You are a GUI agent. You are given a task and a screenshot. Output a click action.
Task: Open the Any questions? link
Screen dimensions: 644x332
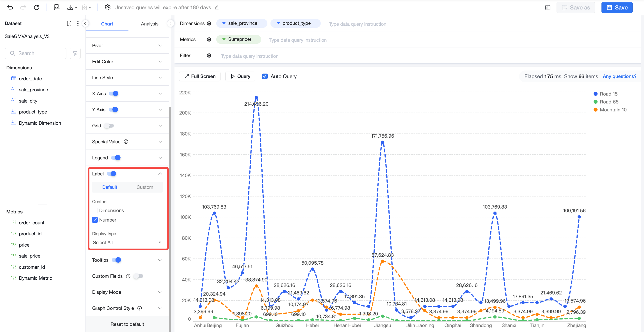click(619, 76)
